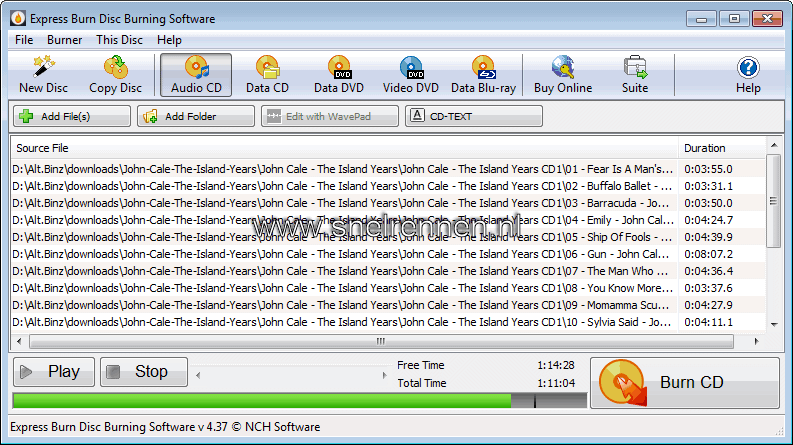Play the selected track
Viewport: 793px width, 445px height.
54,372
